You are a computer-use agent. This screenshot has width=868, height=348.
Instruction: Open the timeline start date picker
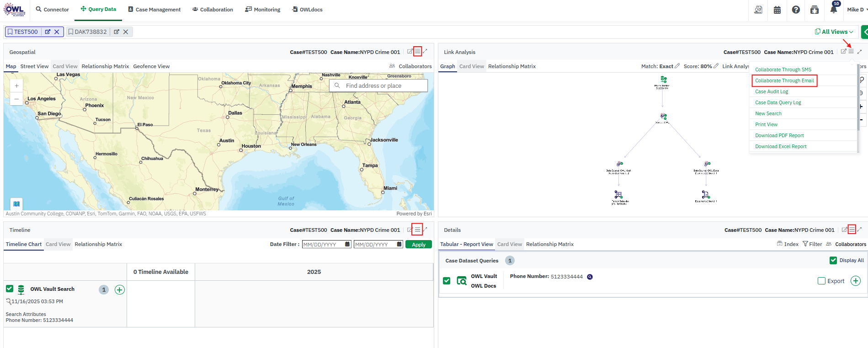point(347,244)
